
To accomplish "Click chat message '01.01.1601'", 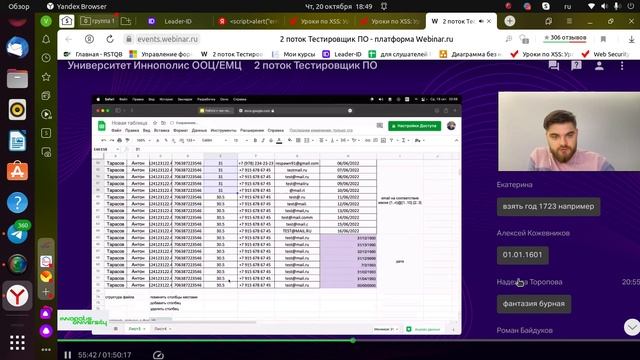I will coord(522,255).
